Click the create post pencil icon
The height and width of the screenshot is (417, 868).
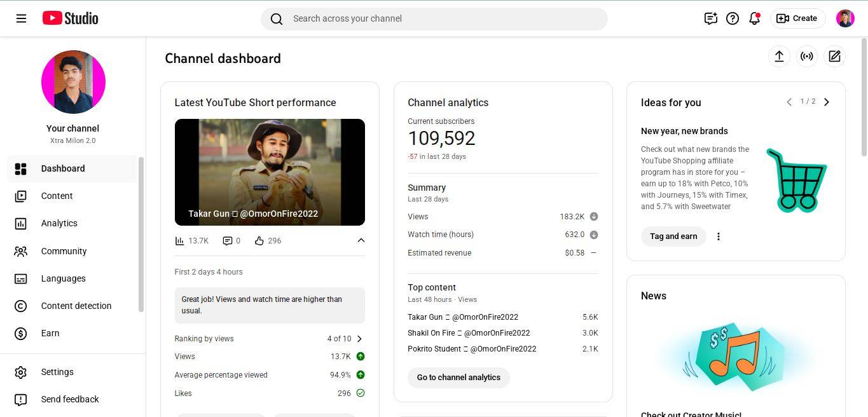pos(834,57)
